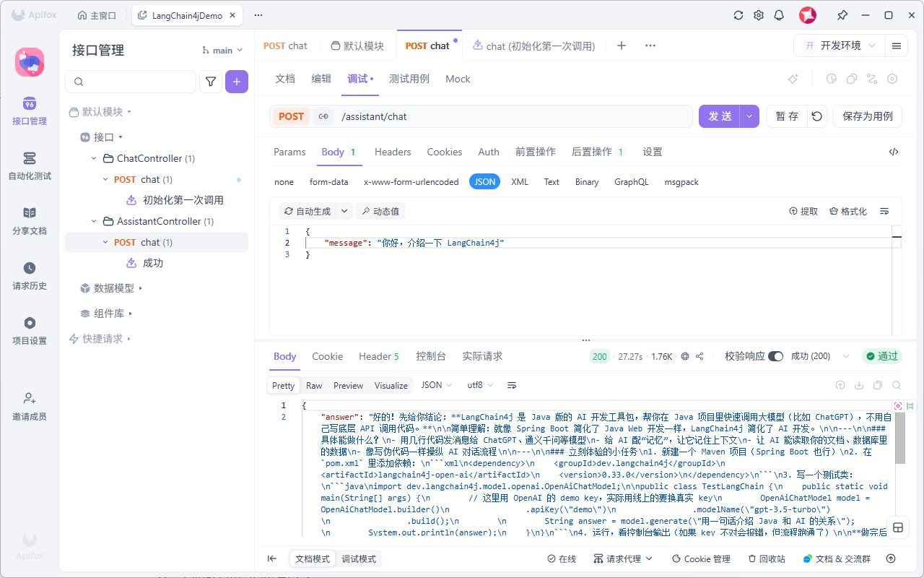Click the user avatar in title bar

[x=808, y=15]
